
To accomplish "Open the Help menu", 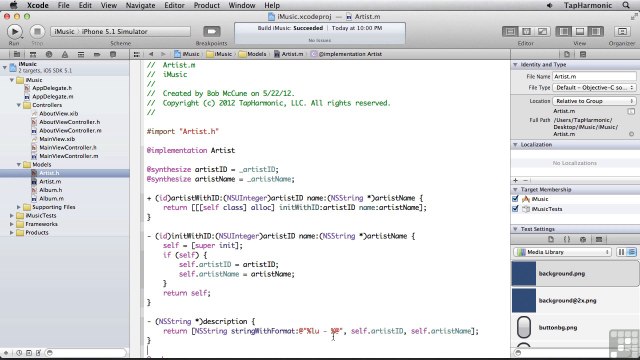I will 272,5.
